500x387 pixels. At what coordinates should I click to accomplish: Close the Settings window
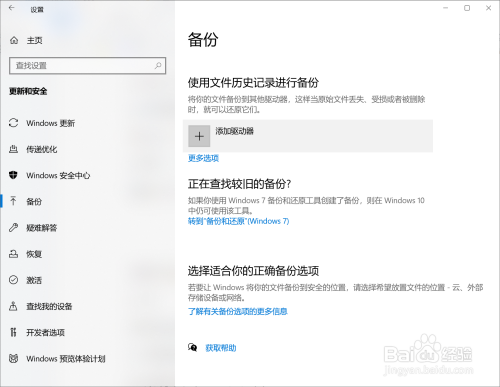coord(488,8)
